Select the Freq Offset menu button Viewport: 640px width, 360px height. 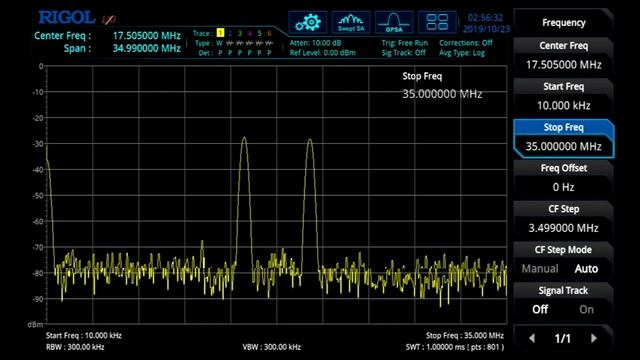[x=563, y=178]
